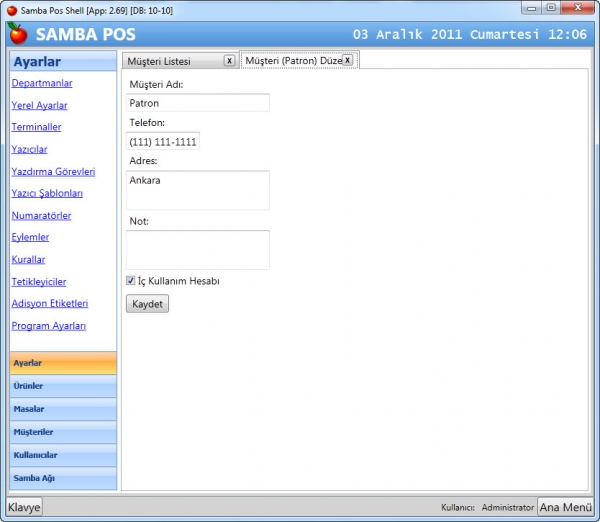Open the Yazdırma Görevleri link
The width and height of the screenshot is (600, 522).
coord(53,171)
